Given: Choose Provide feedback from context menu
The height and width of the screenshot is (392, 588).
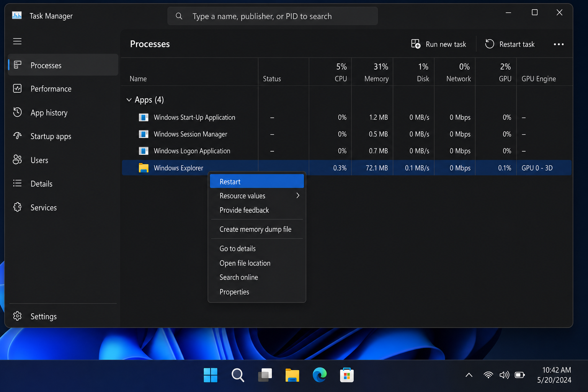Looking at the screenshot, I should click(x=257, y=210).
